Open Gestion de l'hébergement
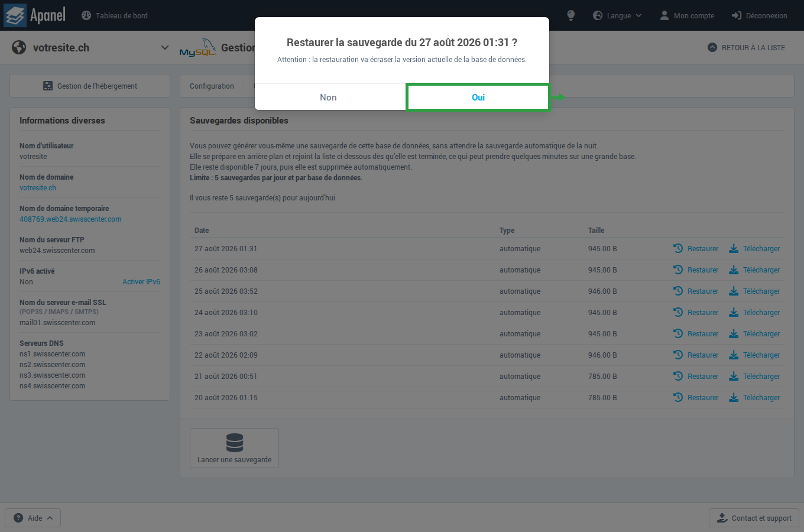This screenshot has height=532, width=804. point(90,86)
